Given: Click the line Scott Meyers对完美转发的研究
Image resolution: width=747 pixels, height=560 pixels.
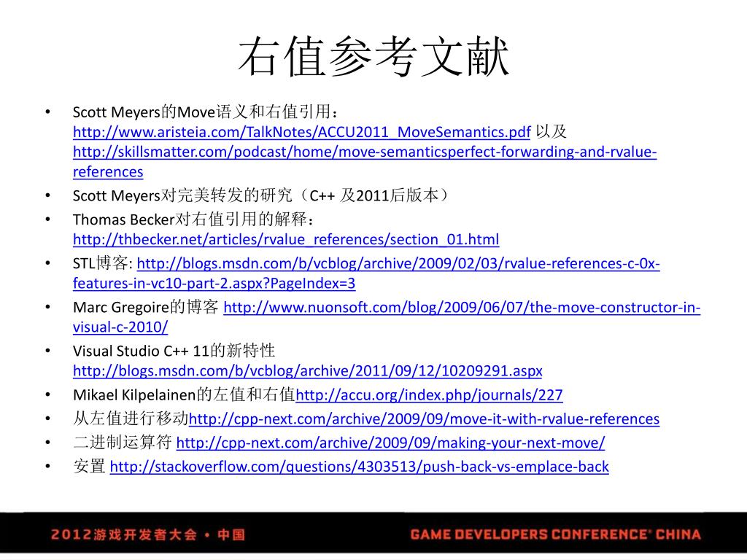Looking at the screenshot, I should tap(260, 195).
